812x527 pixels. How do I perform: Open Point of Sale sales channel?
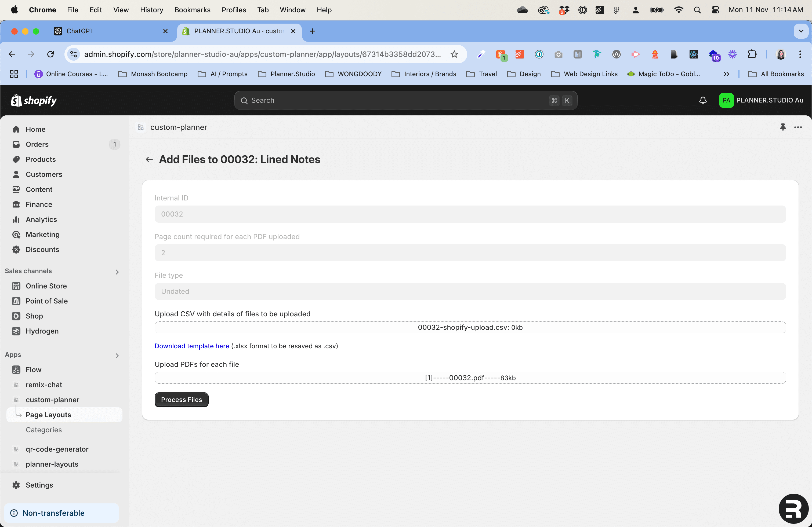point(46,301)
